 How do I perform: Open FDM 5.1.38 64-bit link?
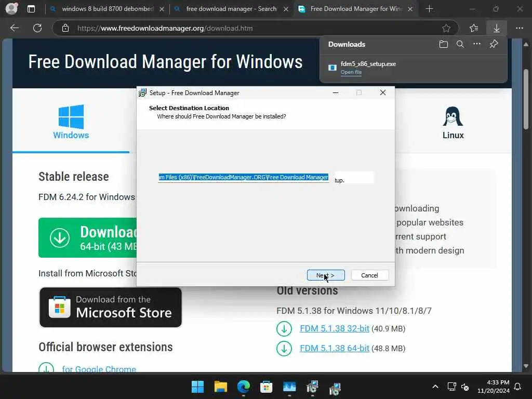(x=335, y=348)
